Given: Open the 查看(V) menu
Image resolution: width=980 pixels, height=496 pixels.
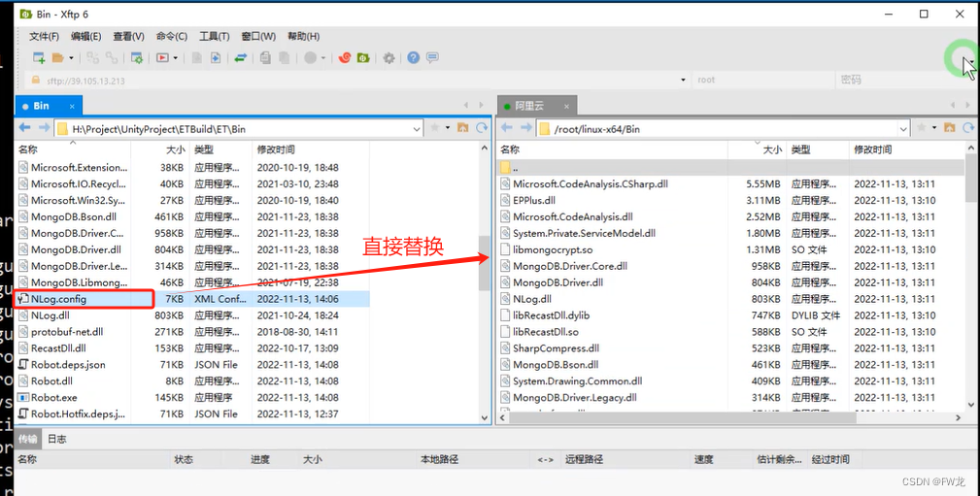Looking at the screenshot, I should pyautogui.click(x=128, y=36).
